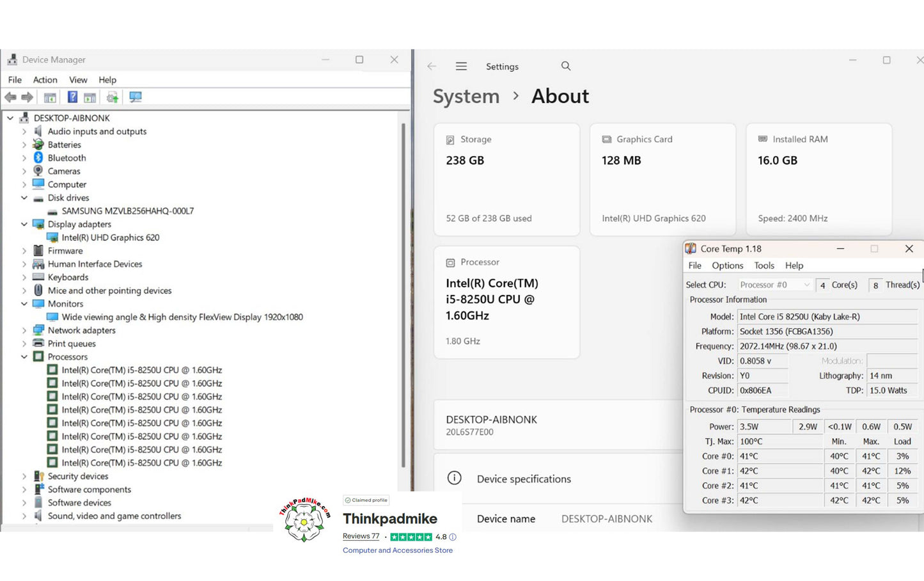This screenshot has width=924, height=581.
Task: Select Intel(R) UHD Graphics 620 display adapter
Action: [x=110, y=237]
